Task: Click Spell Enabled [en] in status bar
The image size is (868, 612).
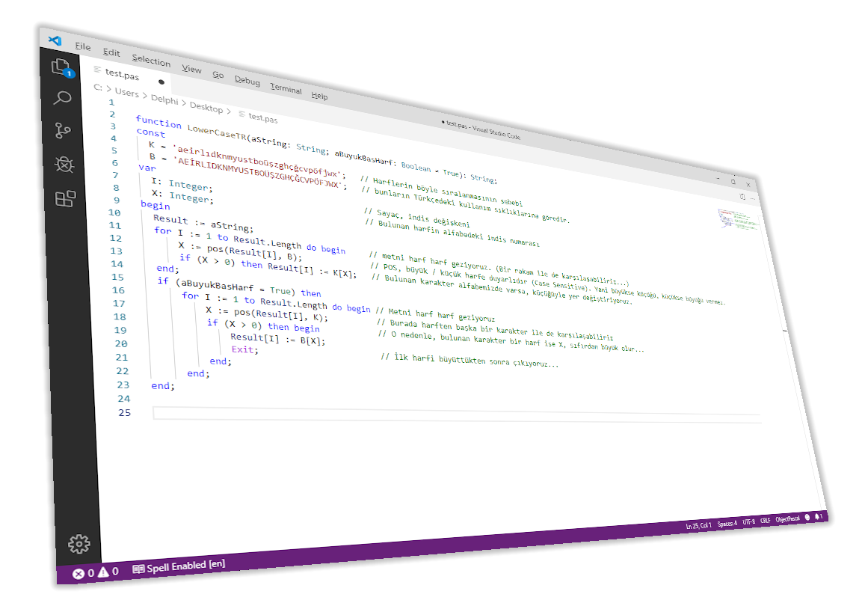Action: (179, 566)
